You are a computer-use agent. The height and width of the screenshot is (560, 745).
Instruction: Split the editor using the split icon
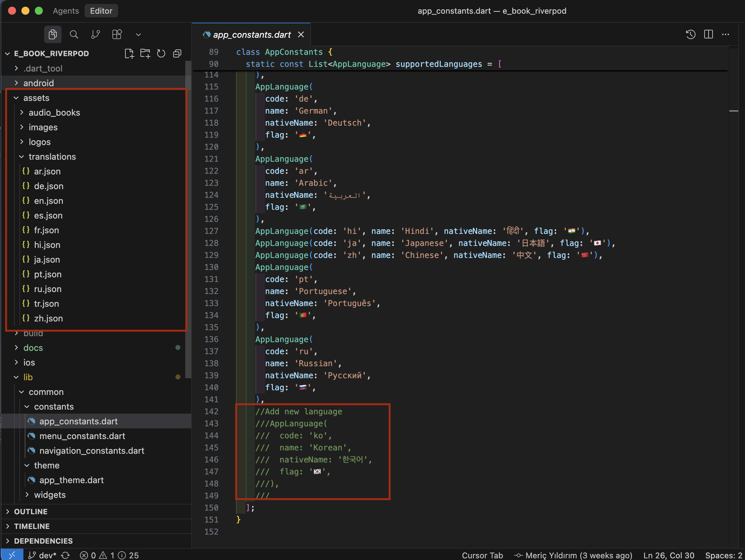click(x=709, y=34)
